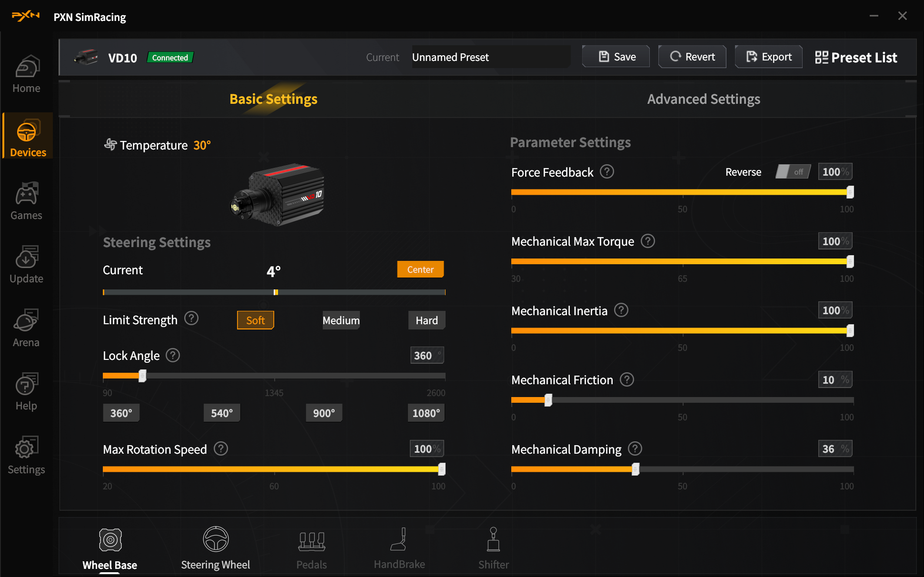Show Mechanical Inertia help icon
The image size is (924, 577).
click(621, 310)
